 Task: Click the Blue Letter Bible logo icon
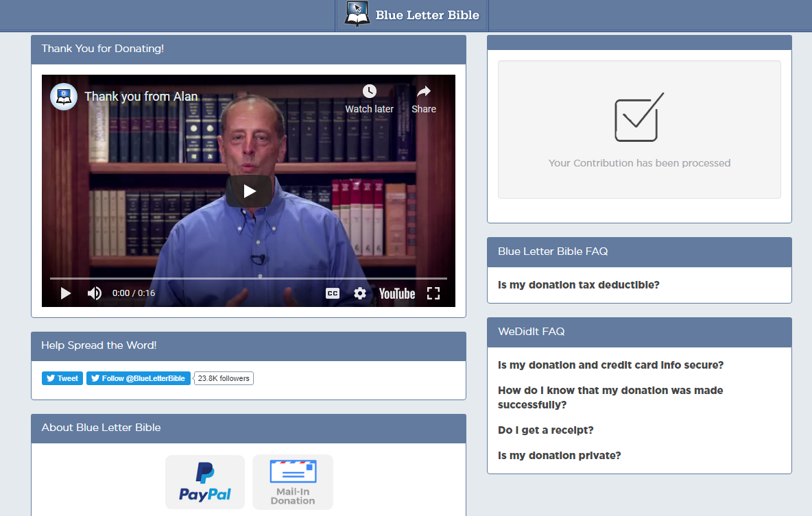[x=357, y=14]
